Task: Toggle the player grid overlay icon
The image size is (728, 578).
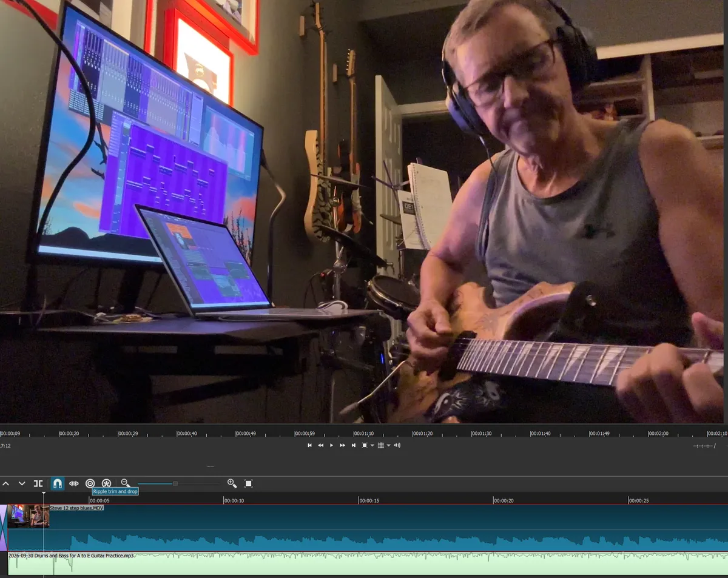Action: tap(380, 445)
